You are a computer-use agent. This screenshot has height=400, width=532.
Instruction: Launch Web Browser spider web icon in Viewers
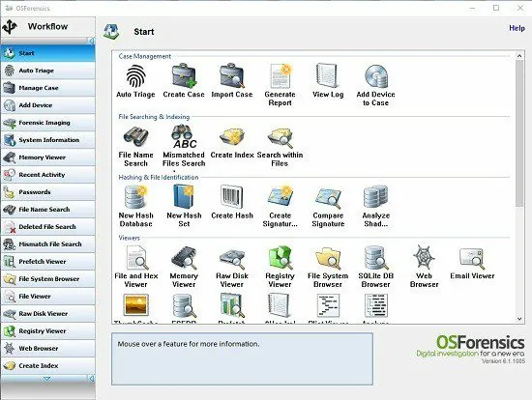pos(424,258)
